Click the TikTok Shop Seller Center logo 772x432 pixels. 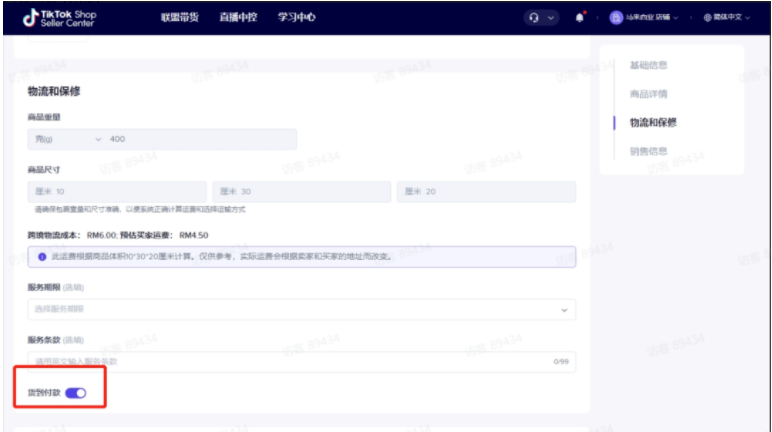(x=60, y=18)
